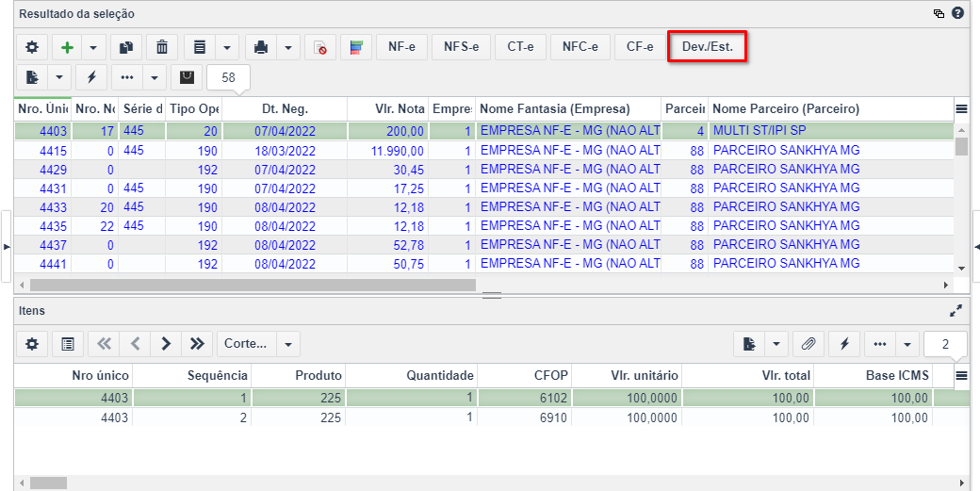Open the NF-e button
Viewport: 980px width, 491px height.
401,47
